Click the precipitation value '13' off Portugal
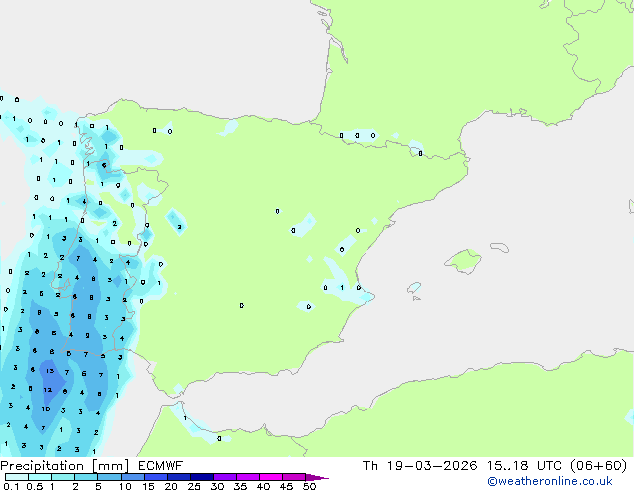 coord(50,370)
